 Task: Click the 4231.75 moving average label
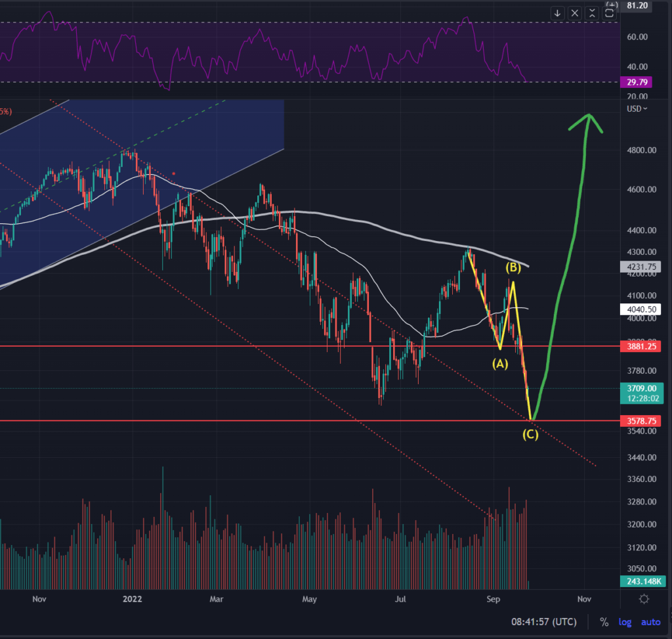click(x=640, y=267)
